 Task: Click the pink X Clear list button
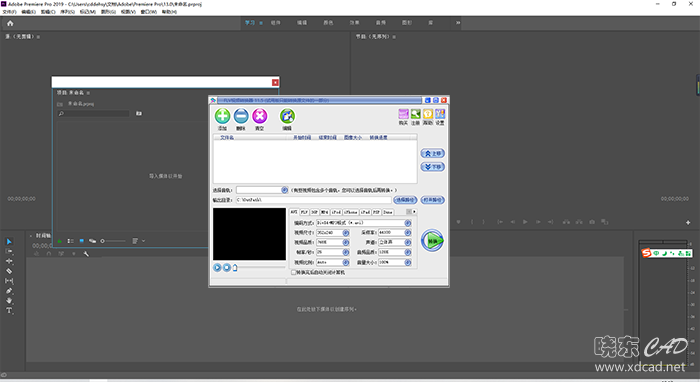(260, 116)
